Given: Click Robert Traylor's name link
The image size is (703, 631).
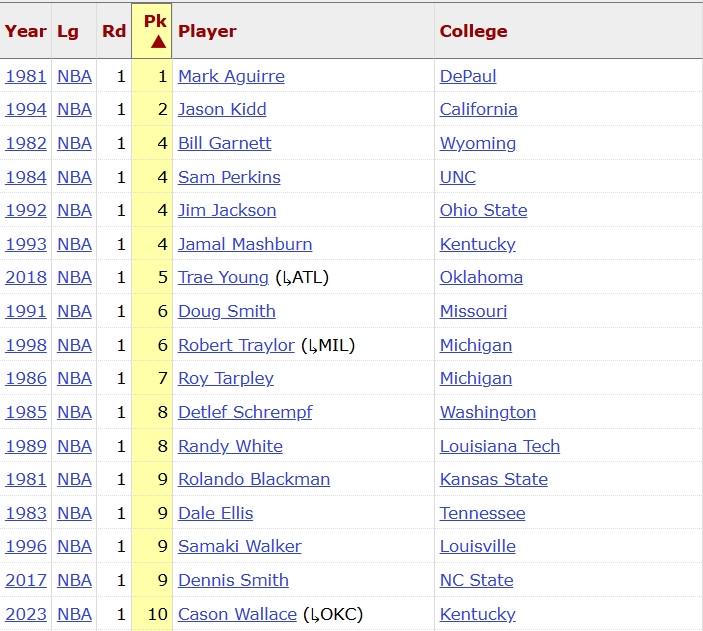Looking at the screenshot, I should 236,345.
